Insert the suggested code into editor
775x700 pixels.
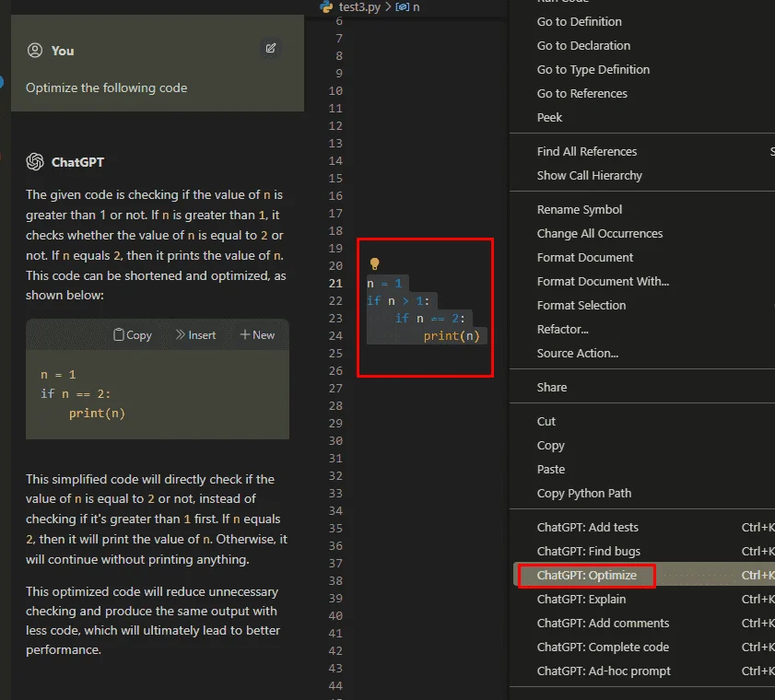(195, 335)
